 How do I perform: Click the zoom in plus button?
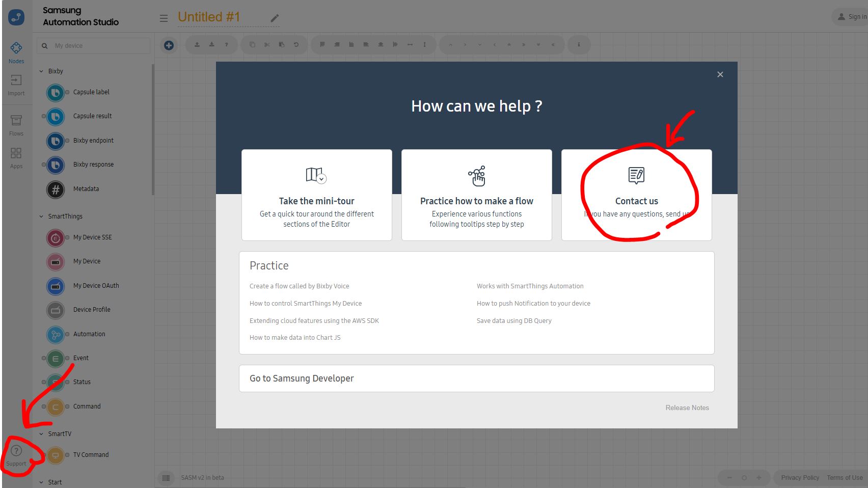tap(759, 478)
